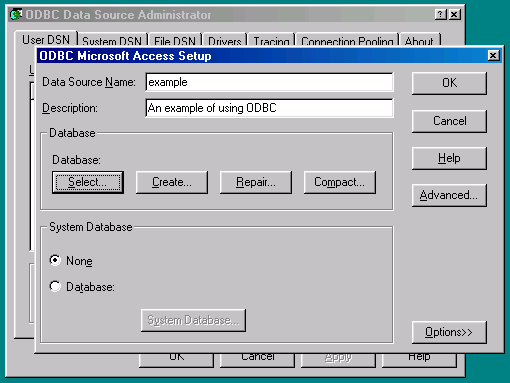Image resolution: width=510 pixels, height=383 pixels.
Task: Close the ODBC Data Source Administrator window
Action: (455, 14)
